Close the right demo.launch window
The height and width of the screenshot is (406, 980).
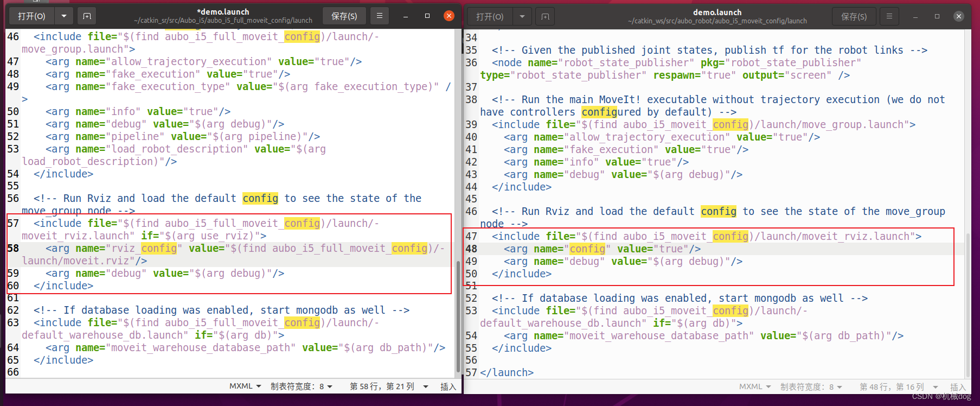pos(959,16)
